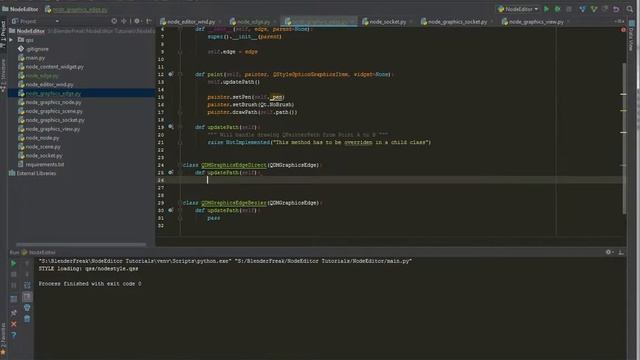Hide the Project tool window

[x=149, y=21]
